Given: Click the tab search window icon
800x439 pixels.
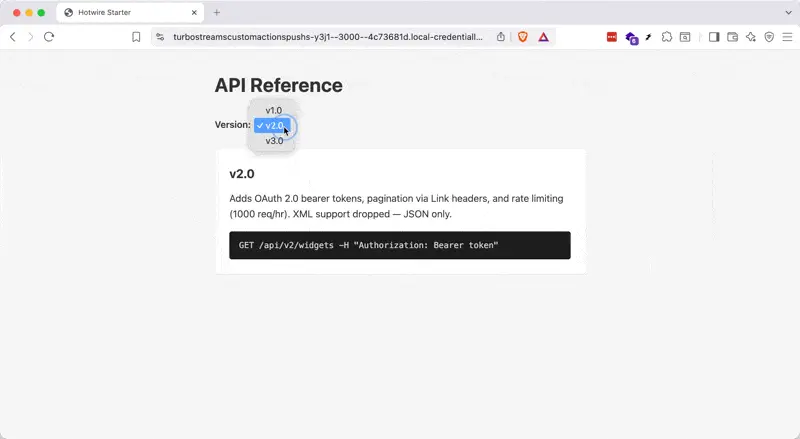Looking at the screenshot, I should coord(685,37).
